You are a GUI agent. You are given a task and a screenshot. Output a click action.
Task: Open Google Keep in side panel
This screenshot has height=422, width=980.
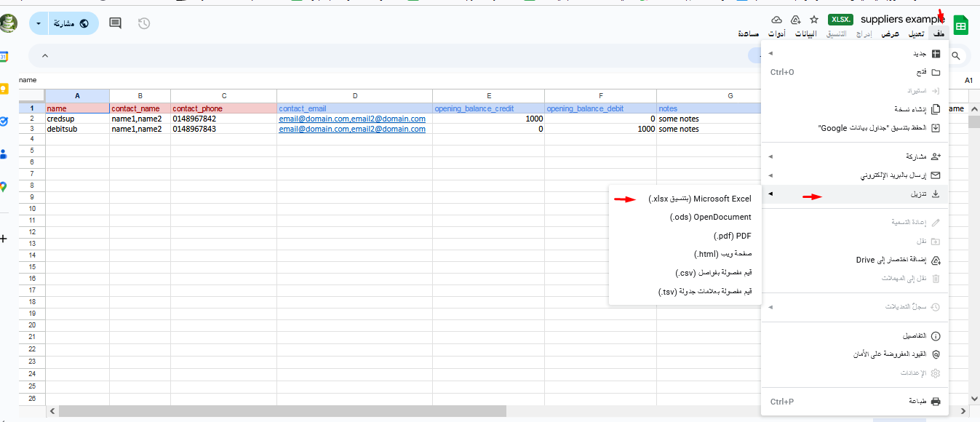point(4,89)
